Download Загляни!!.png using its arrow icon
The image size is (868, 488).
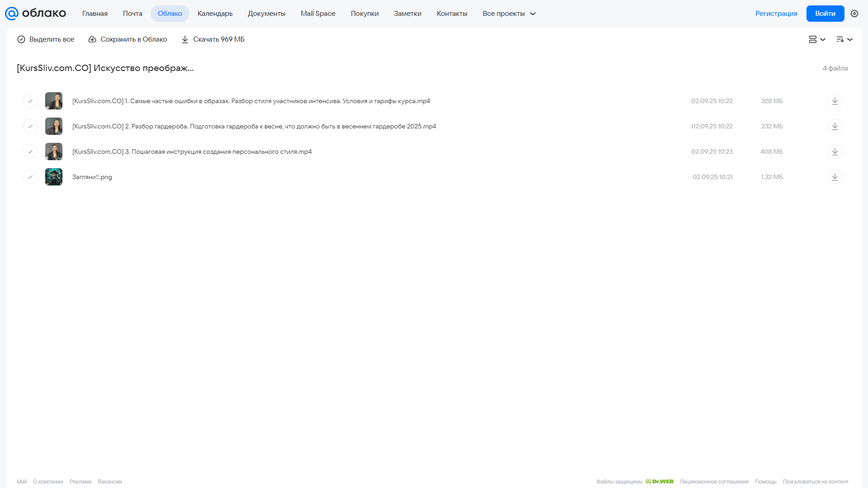click(x=835, y=177)
